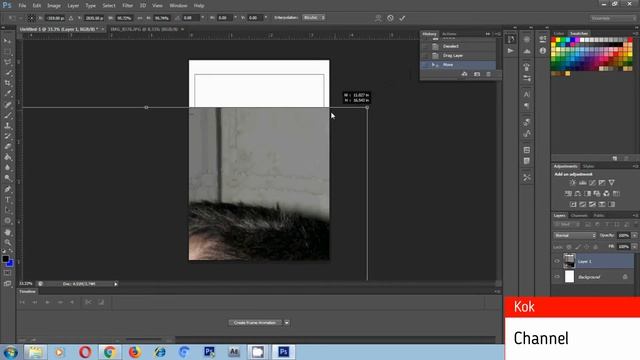Select the Crop tool
640x360 pixels.
[7, 83]
